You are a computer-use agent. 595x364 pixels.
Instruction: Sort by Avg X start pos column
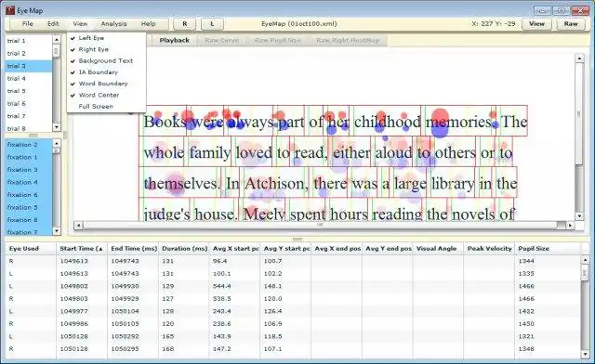click(x=234, y=249)
